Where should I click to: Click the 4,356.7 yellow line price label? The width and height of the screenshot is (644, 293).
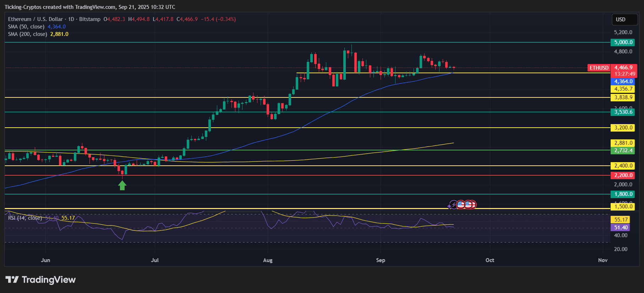coord(623,89)
